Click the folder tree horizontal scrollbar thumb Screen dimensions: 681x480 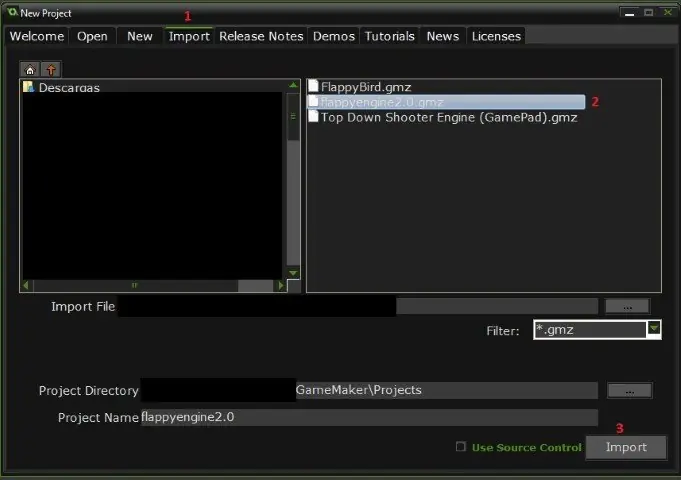coord(136,285)
